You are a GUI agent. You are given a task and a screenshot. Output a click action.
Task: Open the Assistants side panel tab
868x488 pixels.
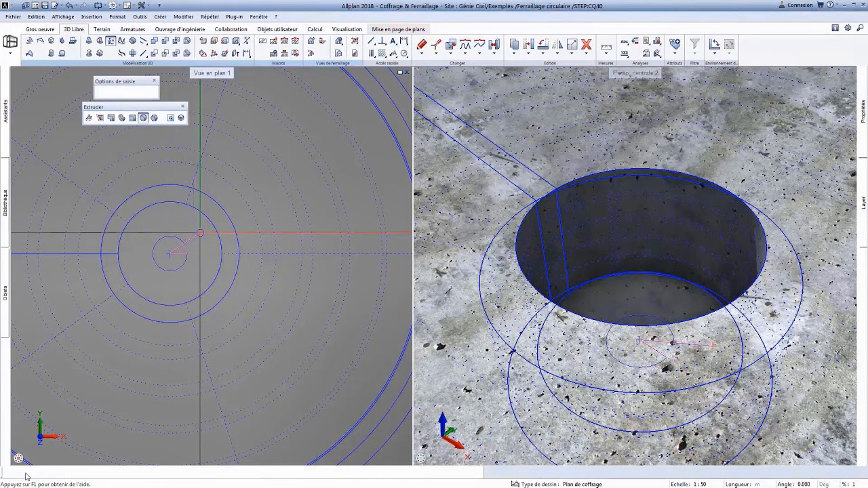pyautogui.click(x=5, y=110)
